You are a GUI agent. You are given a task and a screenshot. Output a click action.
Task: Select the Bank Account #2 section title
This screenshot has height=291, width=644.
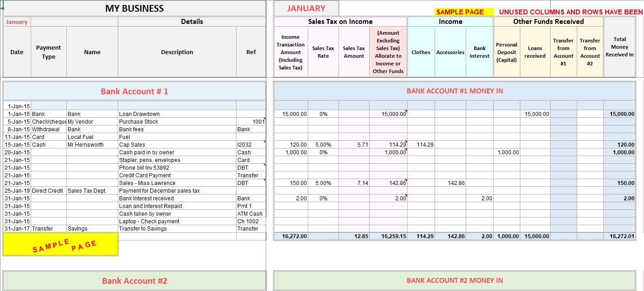click(x=134, y=281)
